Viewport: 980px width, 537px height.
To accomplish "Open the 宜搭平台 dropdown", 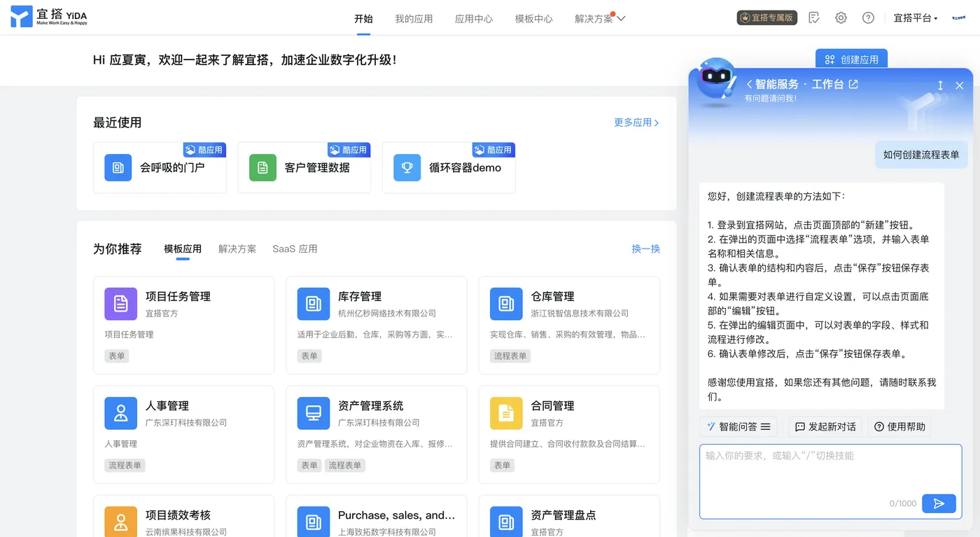I will (x=916, y=18).
